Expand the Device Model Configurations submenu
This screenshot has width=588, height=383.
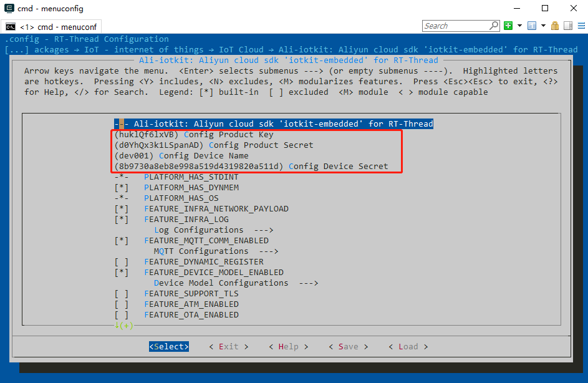click(236, 283)
